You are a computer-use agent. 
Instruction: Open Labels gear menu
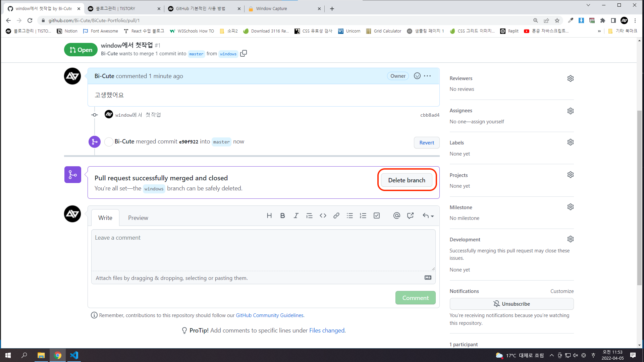click(x=570, y=142)
